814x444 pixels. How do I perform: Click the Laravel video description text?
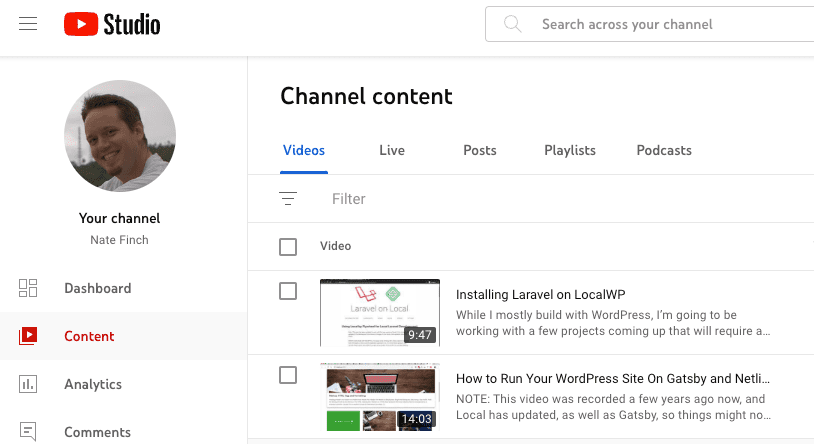pyautogui.click(x=613, y=323)
